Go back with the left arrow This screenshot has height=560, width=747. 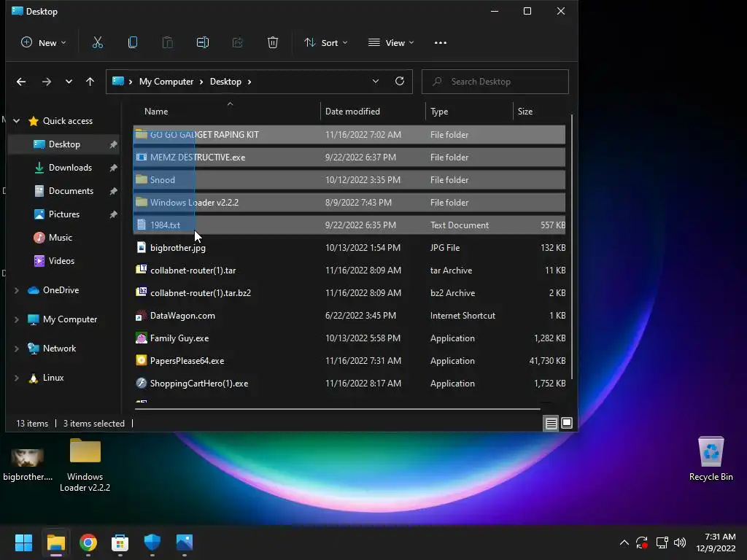(x=21, y=82)
